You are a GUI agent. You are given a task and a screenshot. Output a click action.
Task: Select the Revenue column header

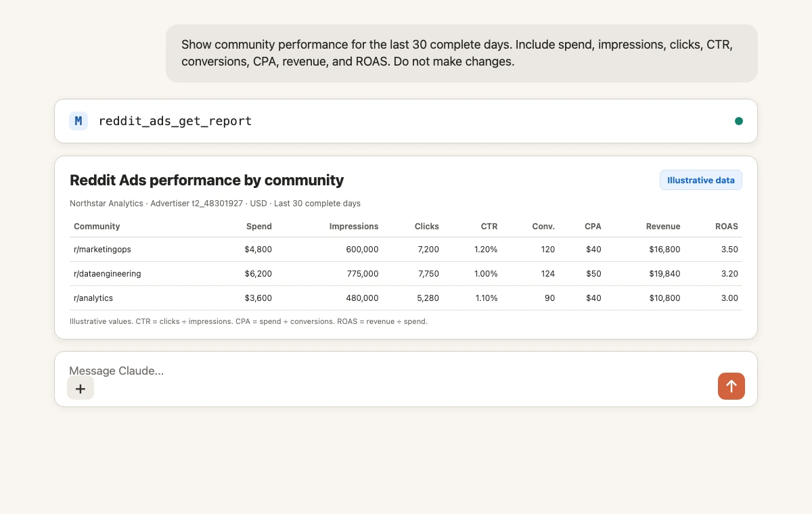tap(663, 227)
